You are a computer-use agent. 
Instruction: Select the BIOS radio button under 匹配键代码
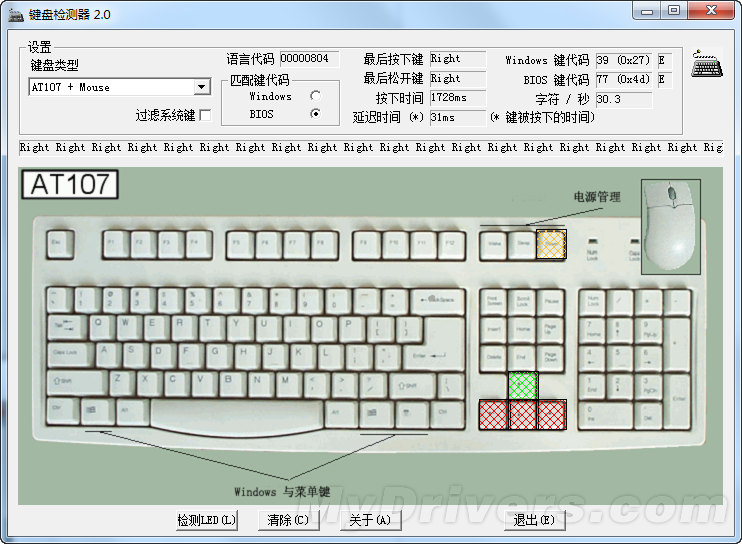(315, 114)
